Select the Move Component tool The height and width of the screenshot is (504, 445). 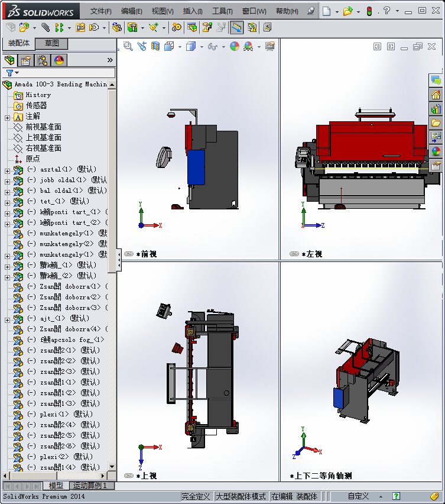(x=94, y=27)
